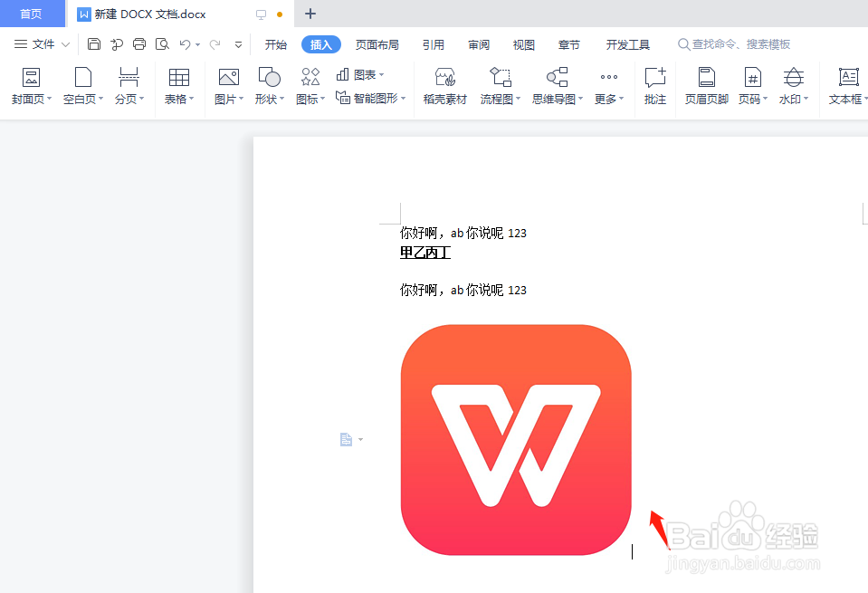Click the underlined text 甲乙丙丁

[x=425, y=253]
